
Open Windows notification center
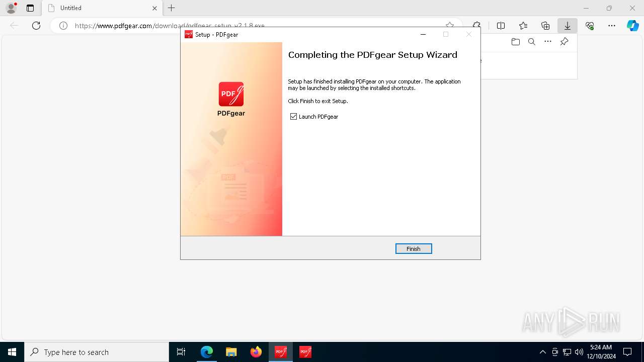point(627,352)
